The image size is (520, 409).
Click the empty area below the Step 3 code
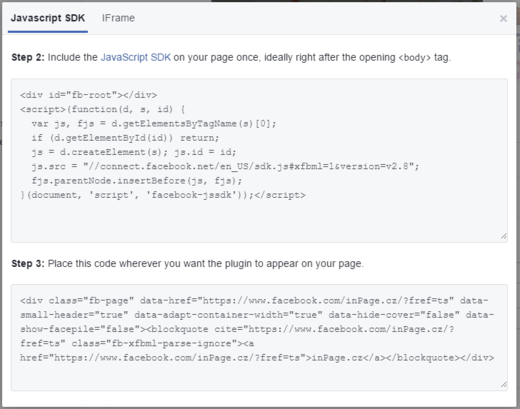point(259,376)
